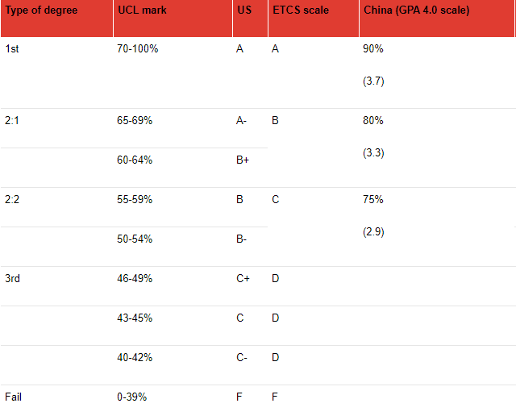Select the "China (GPA 4.0 scale)" header
Viewport: 516px width, 420px height.
416,10
